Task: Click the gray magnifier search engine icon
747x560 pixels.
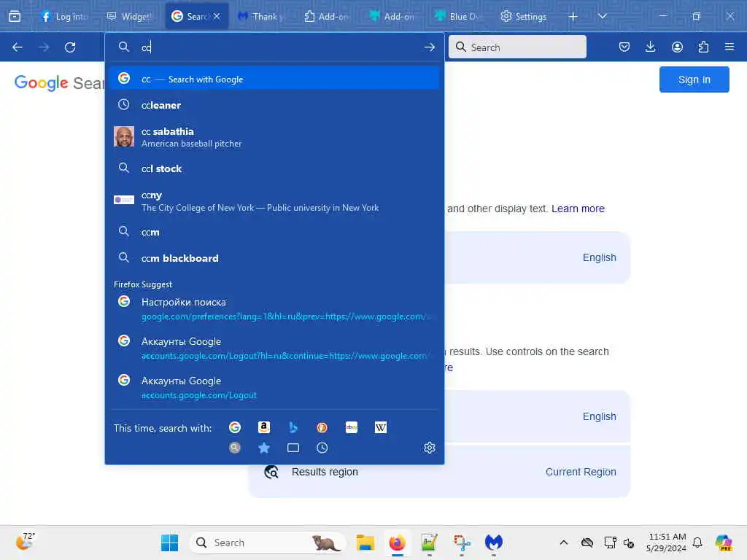Action: pos(234,448)
